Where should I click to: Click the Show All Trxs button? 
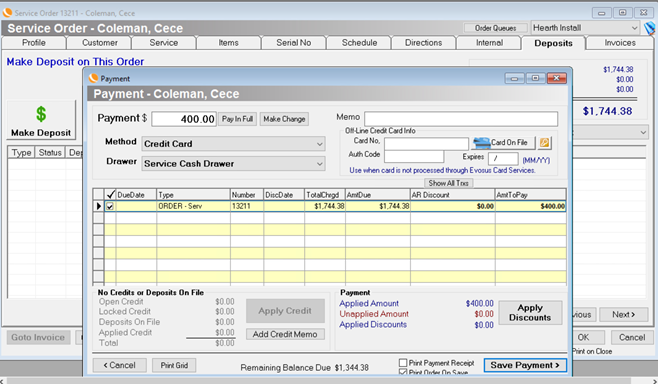[449, 183]
